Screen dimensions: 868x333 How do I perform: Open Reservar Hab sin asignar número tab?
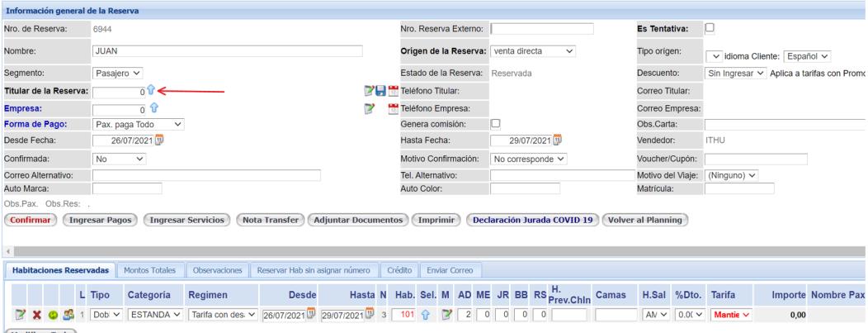pyautogui.click(x=314, y=270)
